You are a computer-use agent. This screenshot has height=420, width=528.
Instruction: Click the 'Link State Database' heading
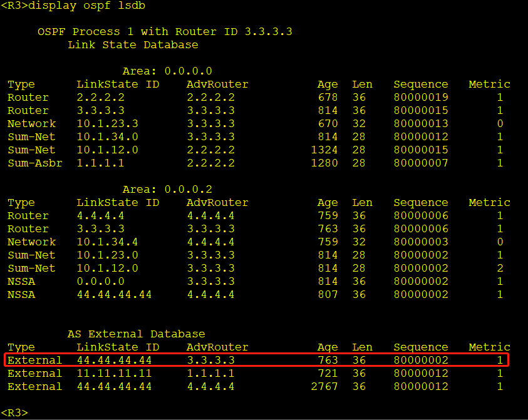pos(133,45)
